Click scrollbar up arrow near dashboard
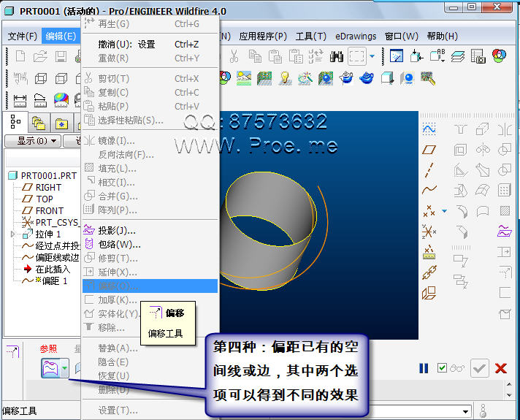 click(x=509, y=384)
